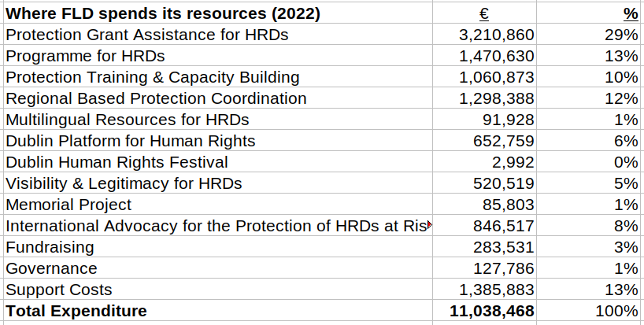
Task: Select the 'Where FLD spends its resources (2022)' header cell
Action: click(163, 13)
